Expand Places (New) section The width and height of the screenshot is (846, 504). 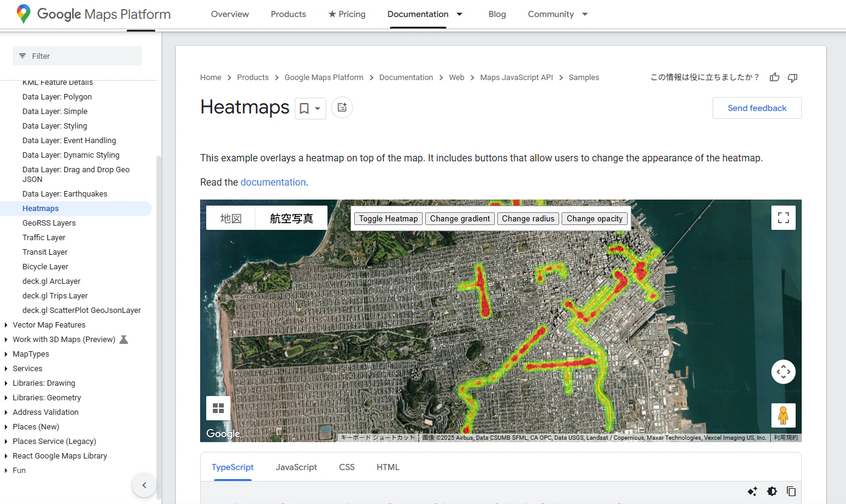point(6,427)
